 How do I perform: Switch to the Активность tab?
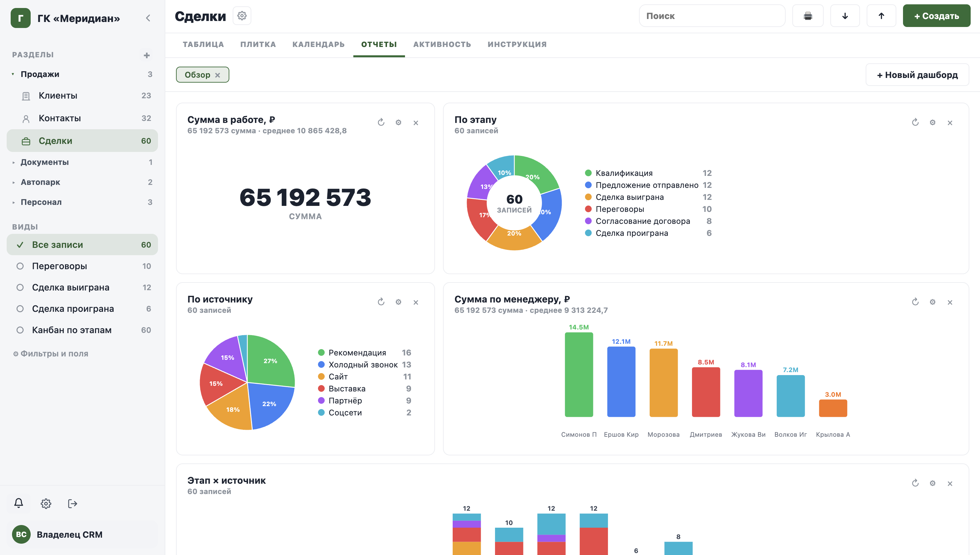coord(442,44)
